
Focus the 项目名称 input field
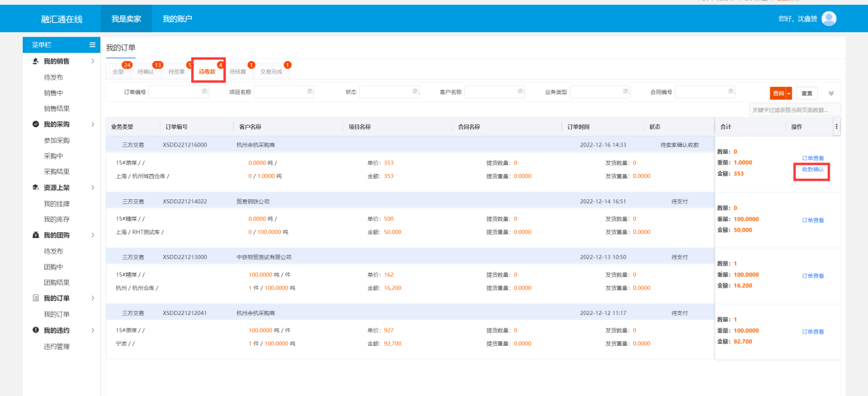tap(284, 92)
